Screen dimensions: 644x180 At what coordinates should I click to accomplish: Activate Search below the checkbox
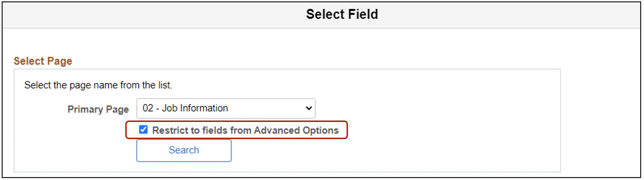[183, 150]
